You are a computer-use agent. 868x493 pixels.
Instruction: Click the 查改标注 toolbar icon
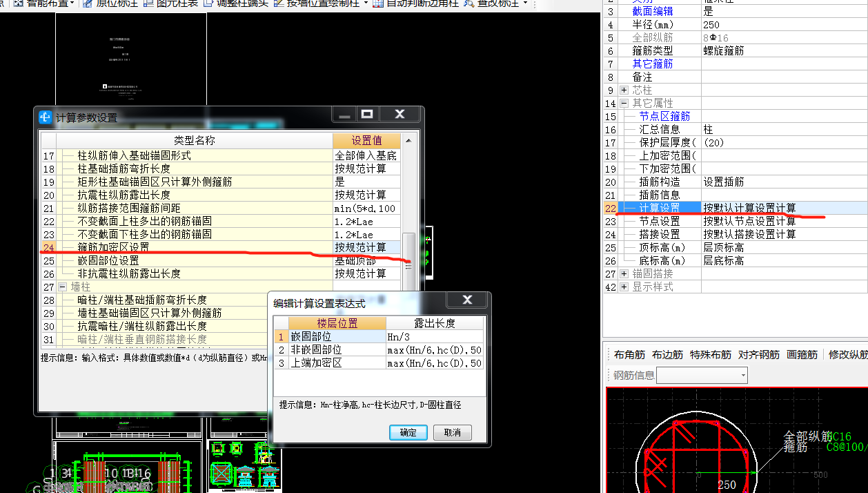tap(469, 3)
